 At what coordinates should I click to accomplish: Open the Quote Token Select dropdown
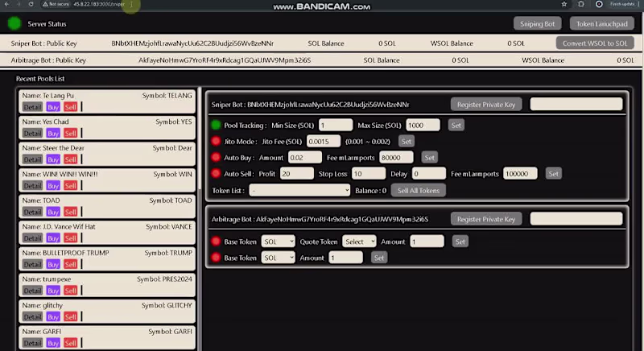pos(359,242)
